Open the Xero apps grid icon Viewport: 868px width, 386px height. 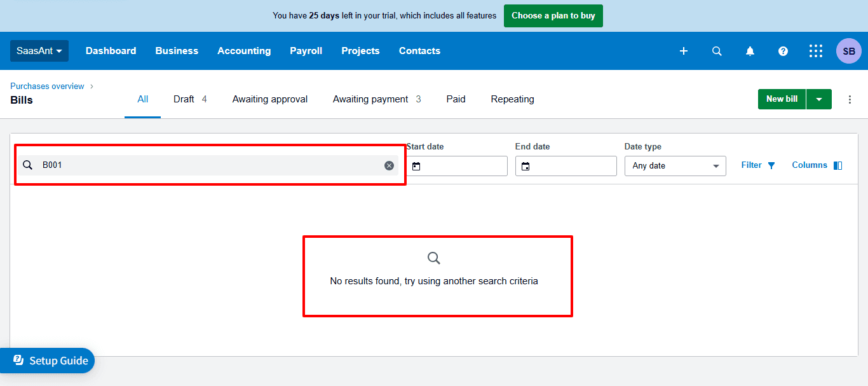tap(816, 51)
